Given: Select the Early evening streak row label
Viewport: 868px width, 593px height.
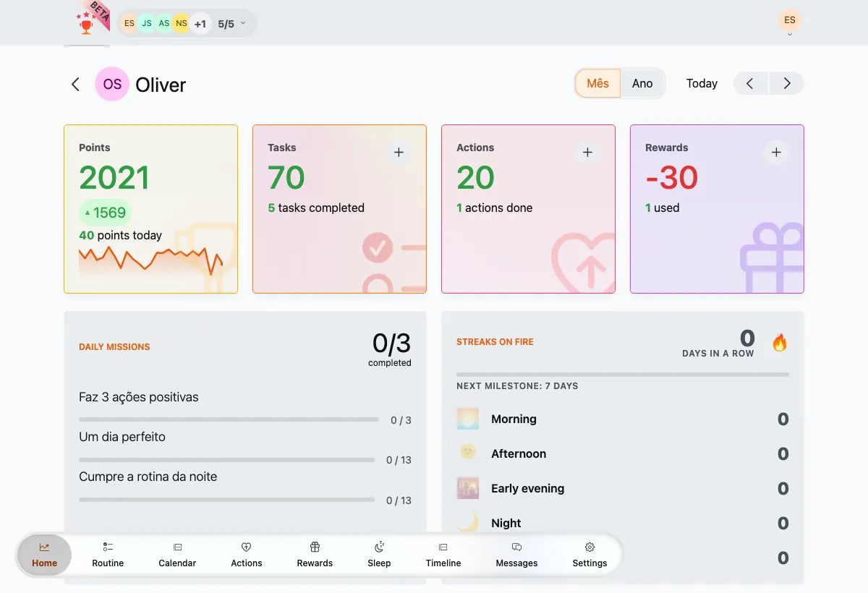Looking at the screenshot, I should pos(527,488).
